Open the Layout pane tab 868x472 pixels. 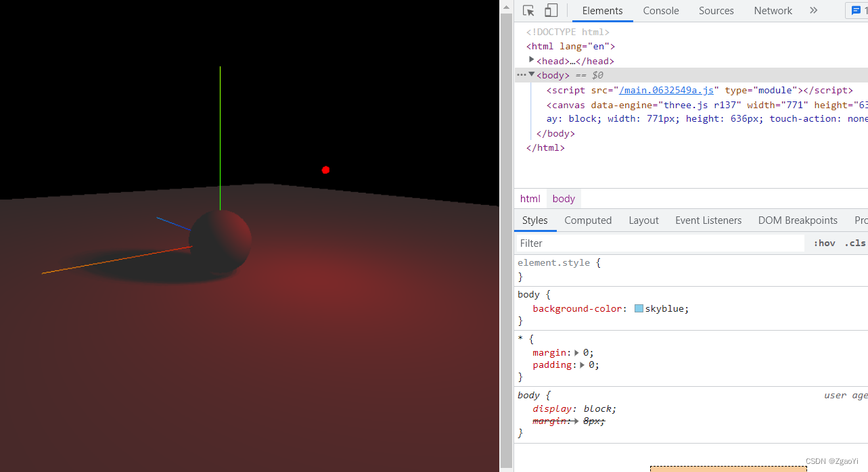click(x=643, y=220)
